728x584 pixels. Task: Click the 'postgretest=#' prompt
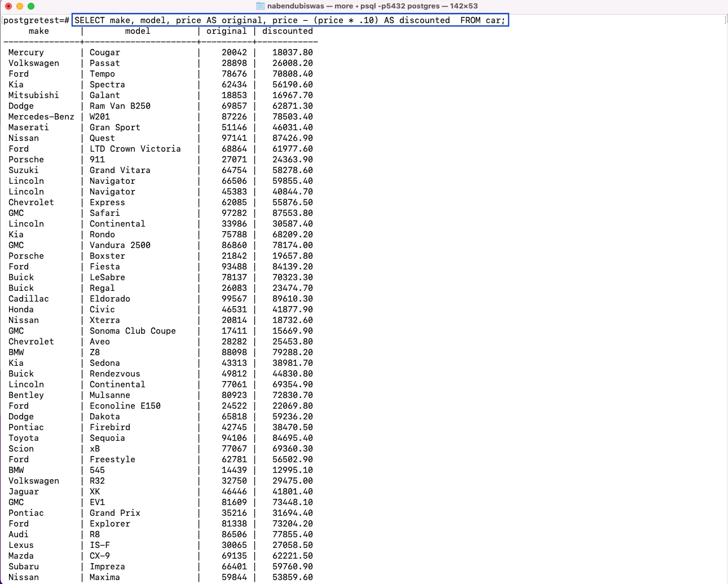(36, 20)
